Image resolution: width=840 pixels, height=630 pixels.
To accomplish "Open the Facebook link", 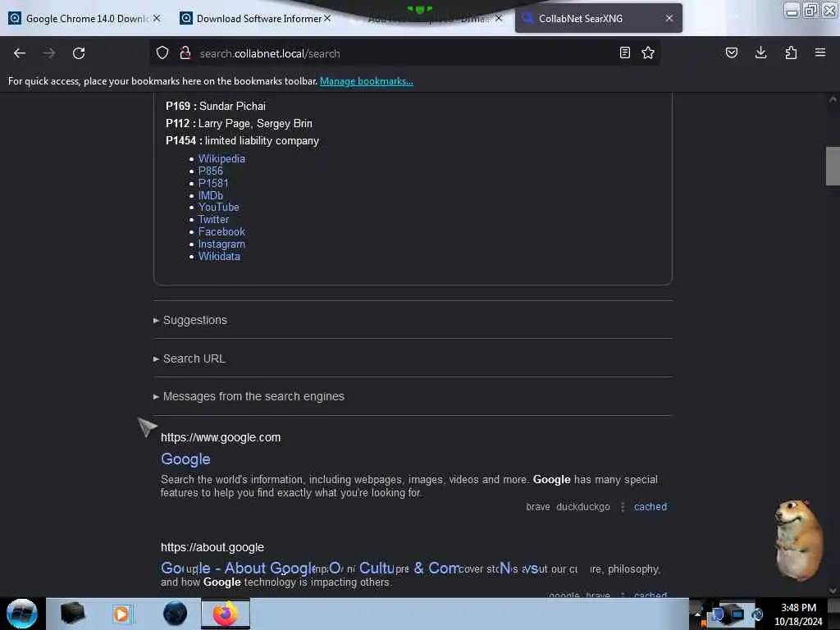I will 221,232.
